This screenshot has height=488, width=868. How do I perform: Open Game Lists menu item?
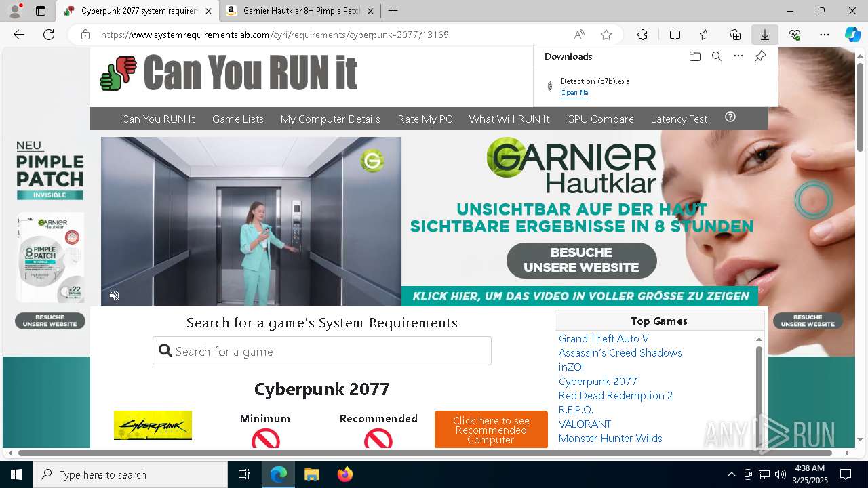pos(237,119)
